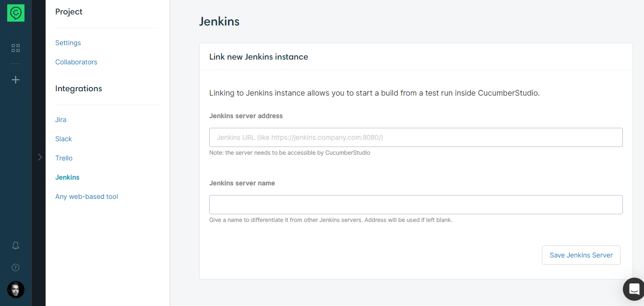Open the projects grid icon
Screen dimensions: 644x306
coord(16,48)
